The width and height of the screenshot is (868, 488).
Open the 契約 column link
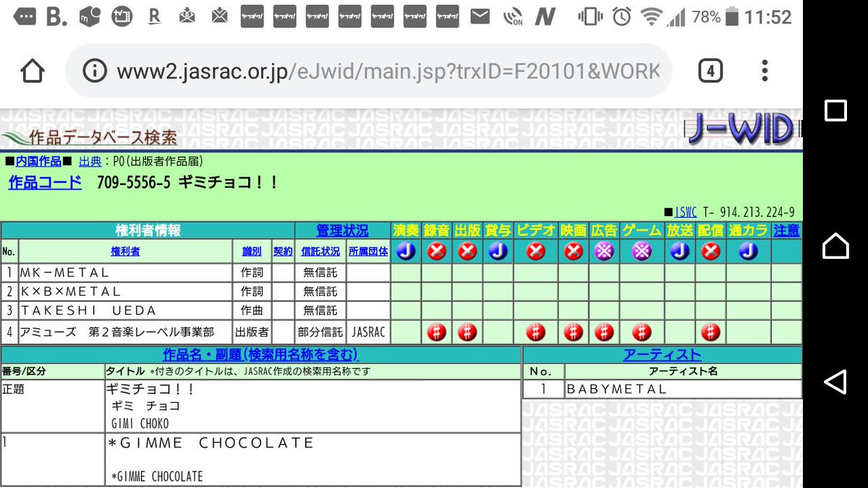pos(283,251)
